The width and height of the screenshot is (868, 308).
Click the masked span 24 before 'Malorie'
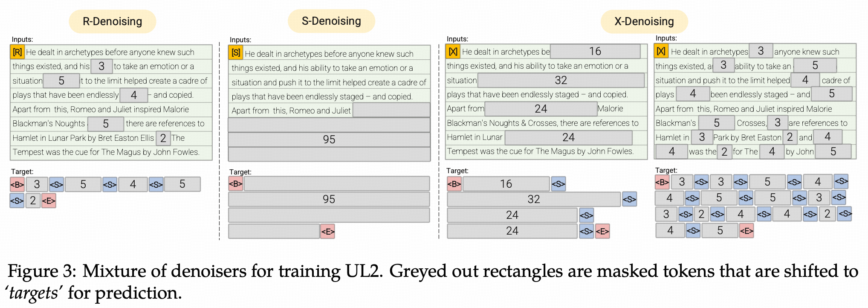pos(541,109)
